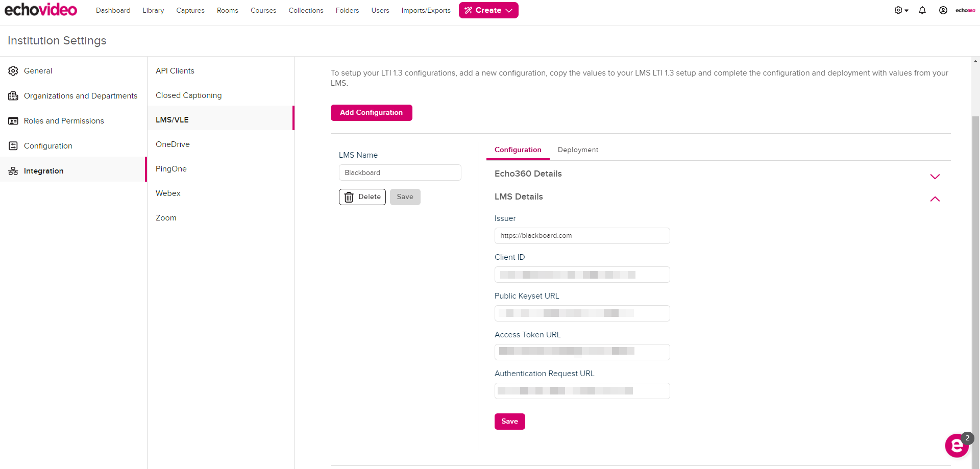Open Rooms in the top navigation
This screenshot has width=980, height=469.
[x=228, y=10]
